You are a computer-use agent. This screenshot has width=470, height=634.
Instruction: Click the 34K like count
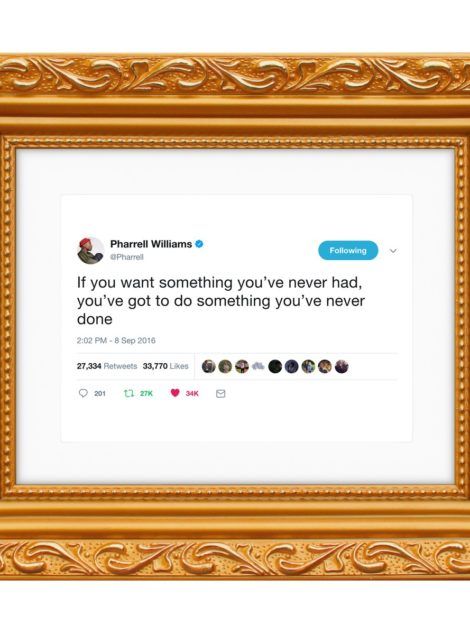(x=192, y=393)
